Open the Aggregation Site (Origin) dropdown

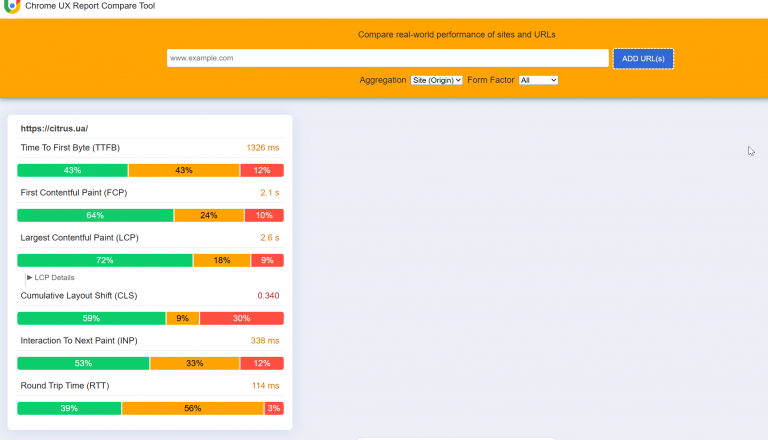point(436,80)
